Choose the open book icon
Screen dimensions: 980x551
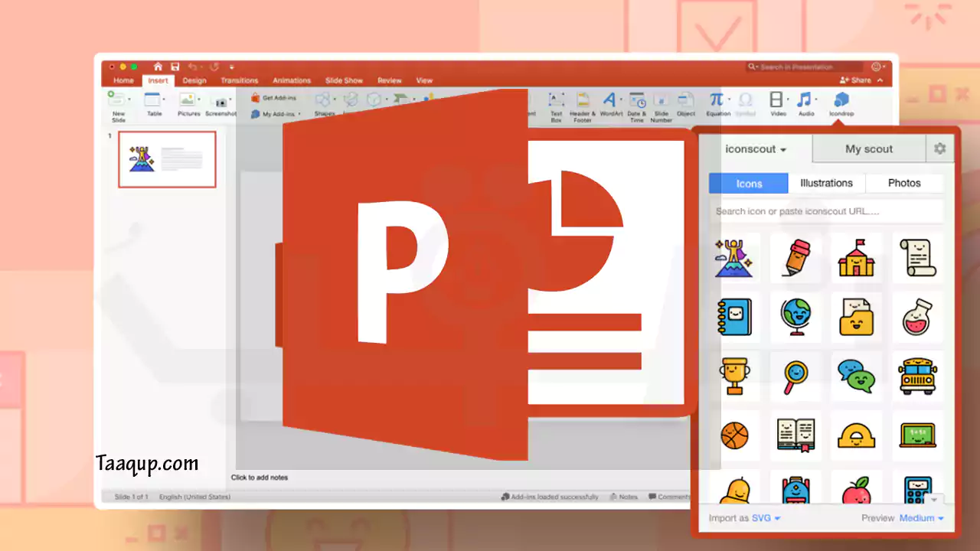pos(795,435)
